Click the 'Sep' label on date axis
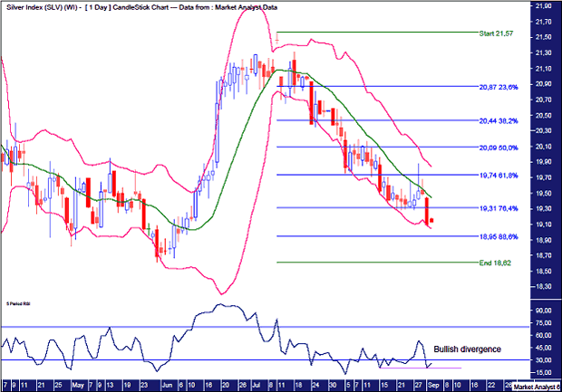This screenshot has width=562, height=392. point(433,385)
